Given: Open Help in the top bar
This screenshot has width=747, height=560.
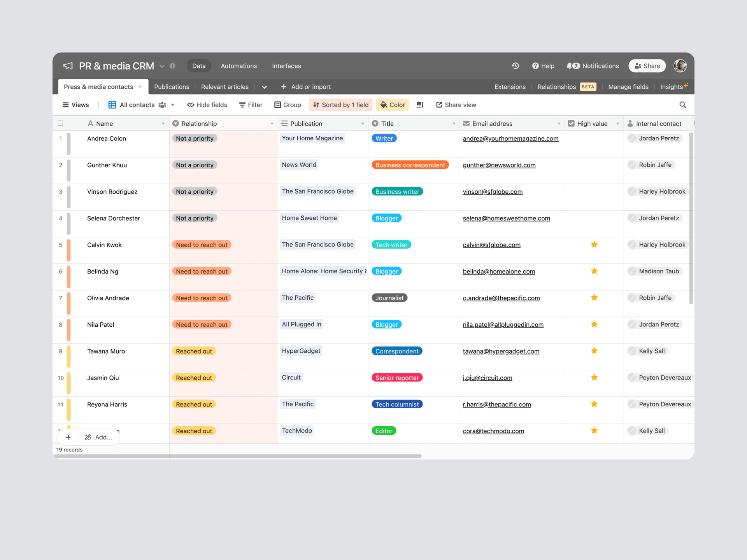Looking at the screenshot, I should pos(543,66).
